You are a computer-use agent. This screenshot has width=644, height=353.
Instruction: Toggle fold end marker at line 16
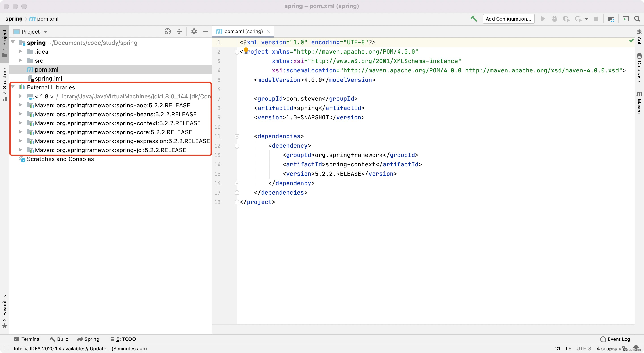[x=237, y=183]
